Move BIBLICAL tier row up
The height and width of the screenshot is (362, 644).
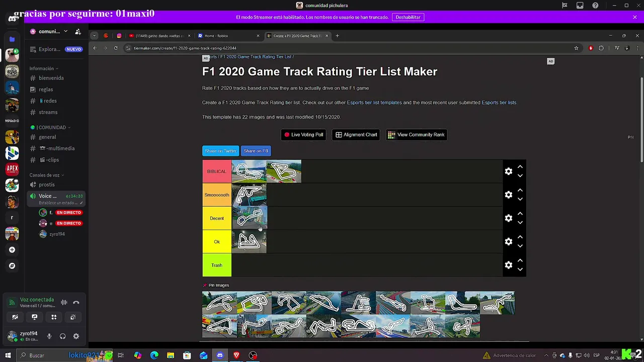(520, 167)
